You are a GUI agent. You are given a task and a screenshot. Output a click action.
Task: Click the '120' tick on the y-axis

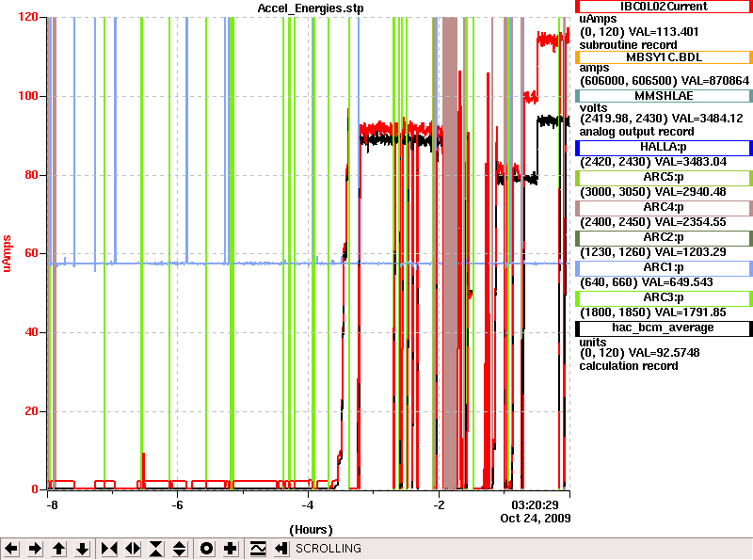pyautogui.click(x=28, y=17)
